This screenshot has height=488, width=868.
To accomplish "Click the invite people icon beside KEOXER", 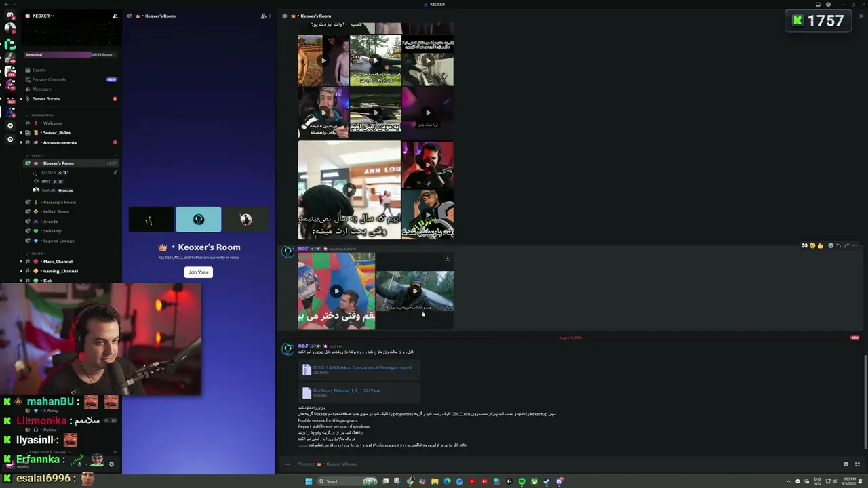I will [115, 16].
